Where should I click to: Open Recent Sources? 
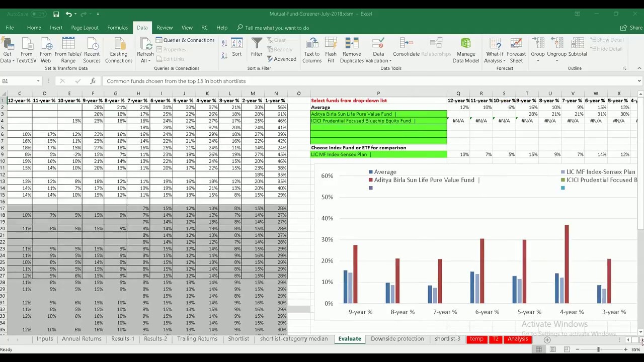[x=92, y=50]
